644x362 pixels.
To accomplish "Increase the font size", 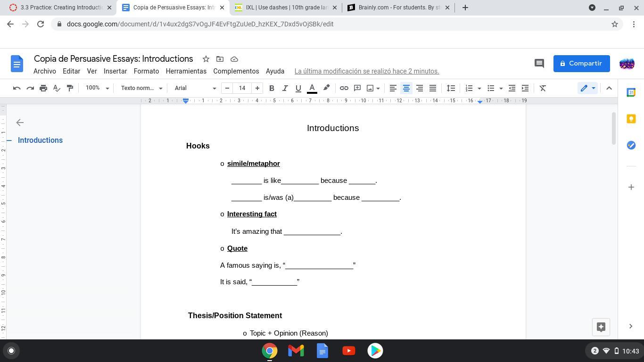I will click(x=257, y=88).
